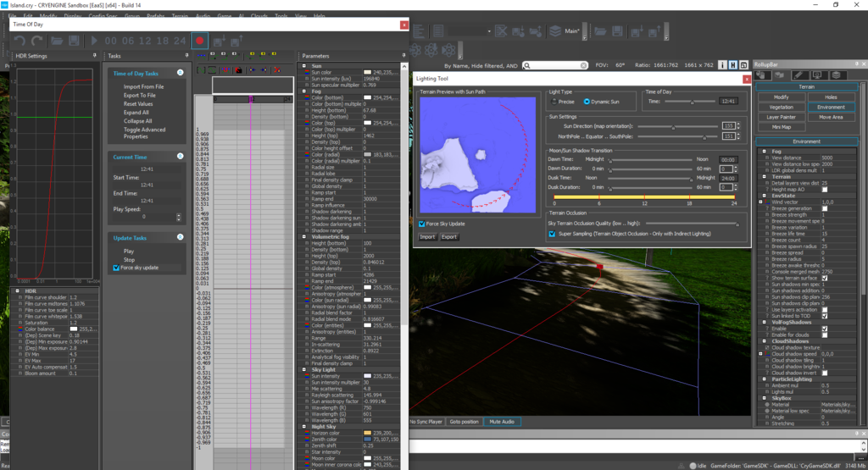Click the Undo arrow in Time Of Day toolbar

[19, 40]
